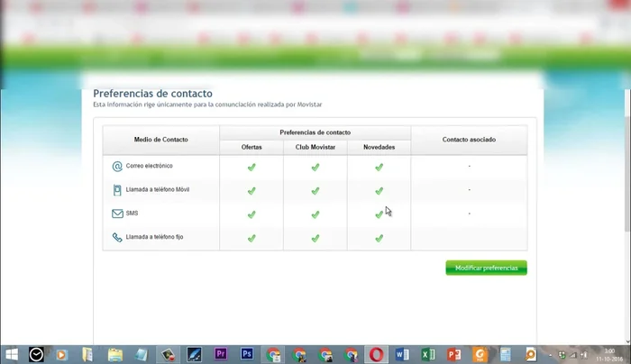Click the Ofertas column header

pos(251,147)
